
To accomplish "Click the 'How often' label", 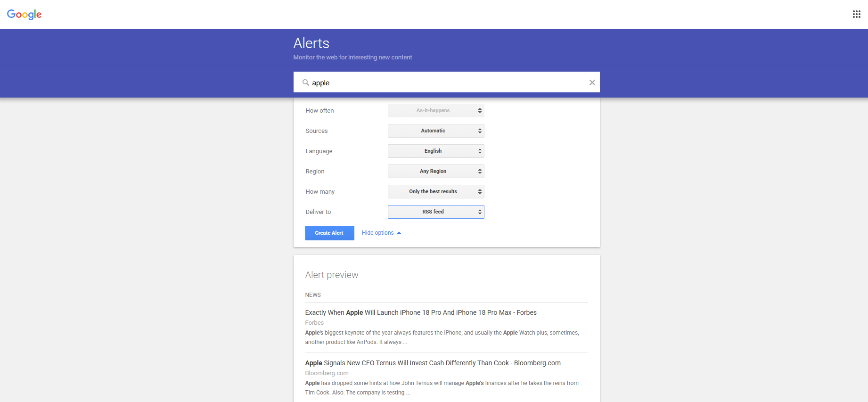I will point(319,111).
